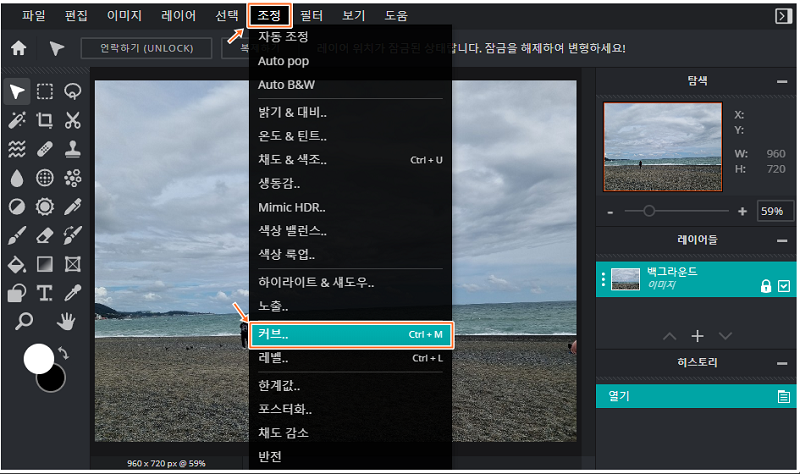Click the 언락하기 (UNLOCK) button
Image resolution: width=800 pixels, height=474 pixels.
click(x=146, y=48)
